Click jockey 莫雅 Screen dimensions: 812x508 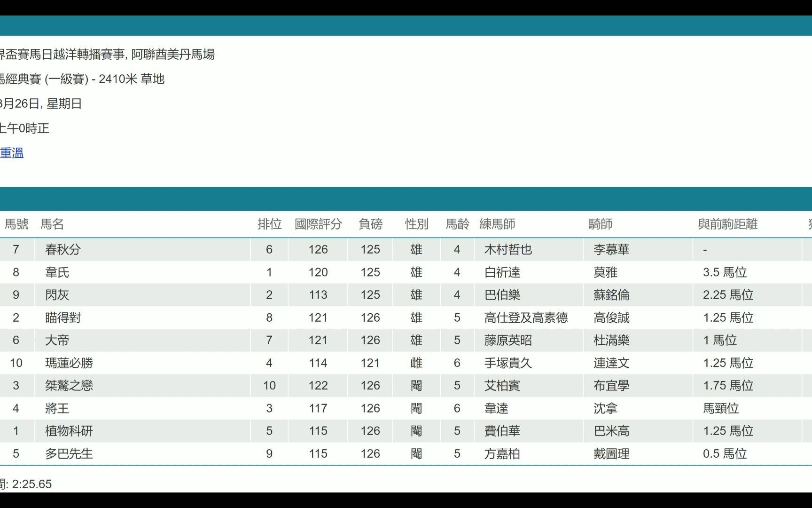pyautogui.click(x=605, y=272)
